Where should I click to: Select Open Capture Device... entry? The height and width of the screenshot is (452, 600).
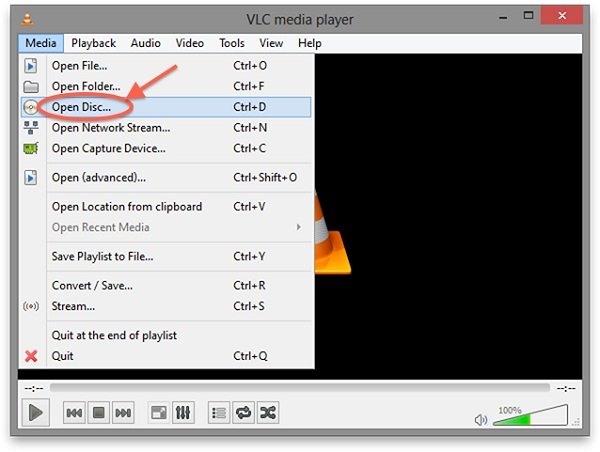tap(165, 148)
